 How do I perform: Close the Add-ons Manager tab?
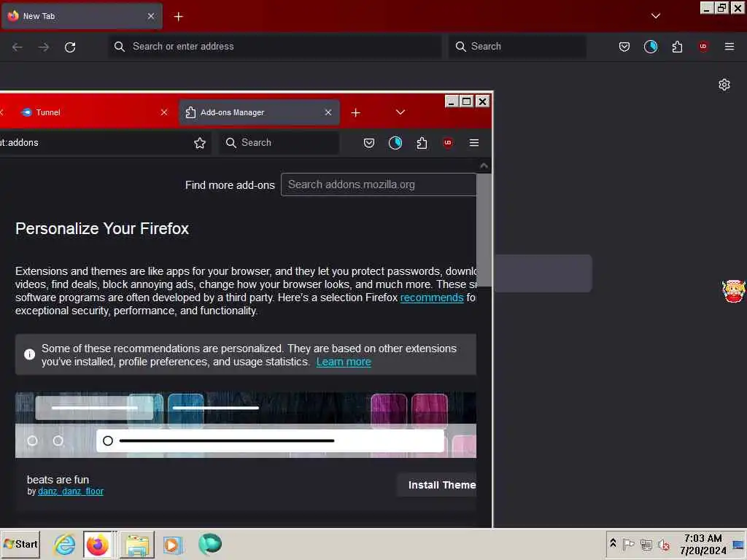(328, 112)
